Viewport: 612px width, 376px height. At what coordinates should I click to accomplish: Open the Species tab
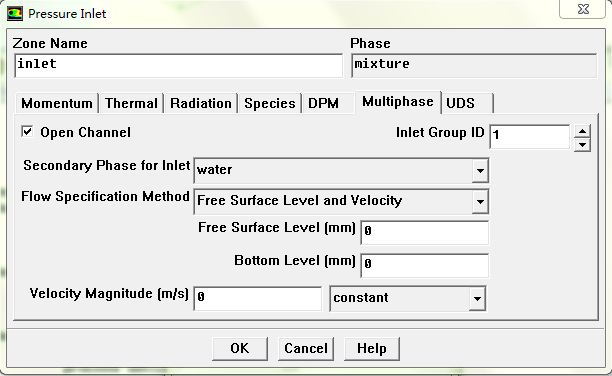[x=270, y=103]
